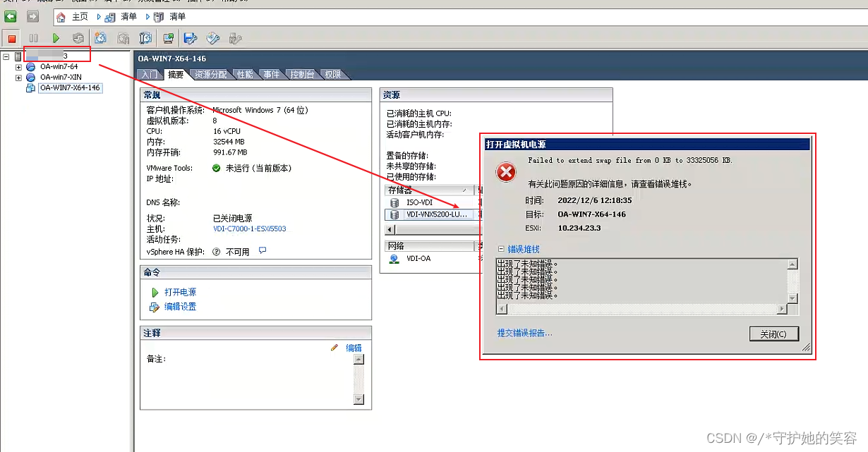This screenshot has width=868, height=452.
Task: Click right arrow of error stack horizontal scrollbar
Action: 781,310
